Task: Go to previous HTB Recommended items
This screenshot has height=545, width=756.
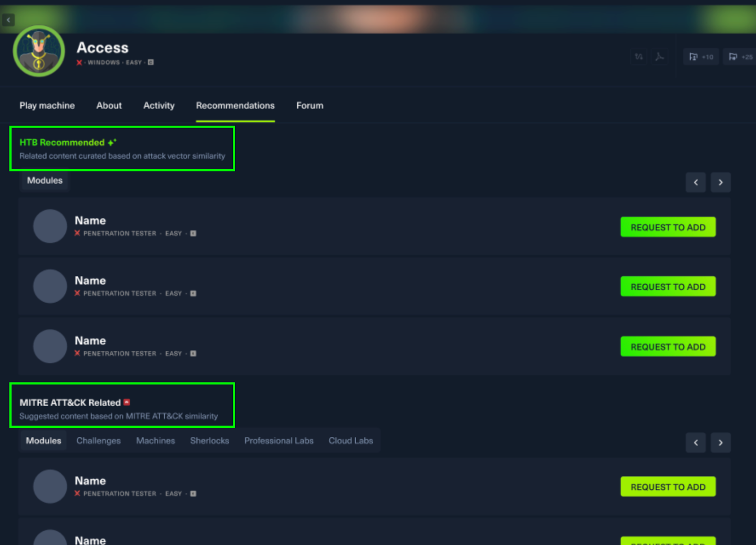Action: click(696, 182)
